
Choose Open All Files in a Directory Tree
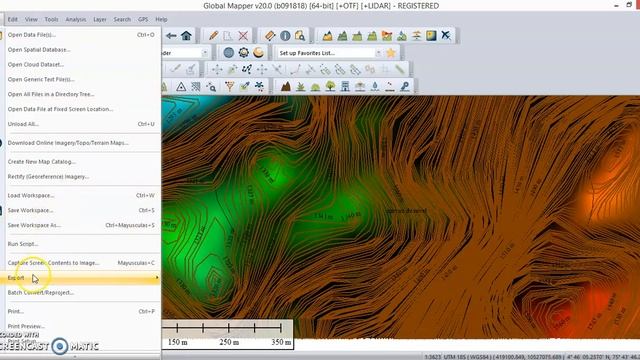click(82, 94)
